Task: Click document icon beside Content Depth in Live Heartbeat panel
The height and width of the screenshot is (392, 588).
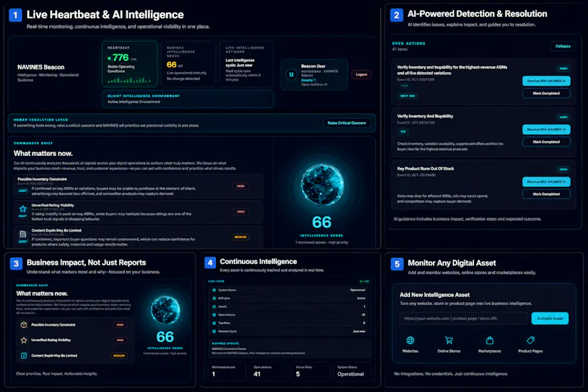Action: (x=23, y=235)
